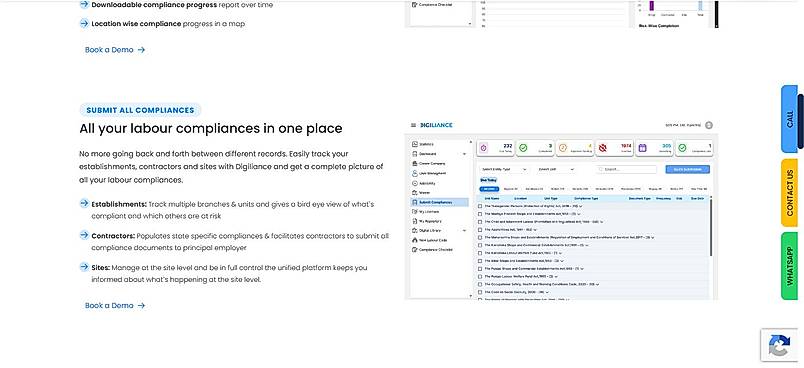This screenshot has width=804, height=368.
Task: Click the blue Quick Submission button
Action: (x=688, y=169)
